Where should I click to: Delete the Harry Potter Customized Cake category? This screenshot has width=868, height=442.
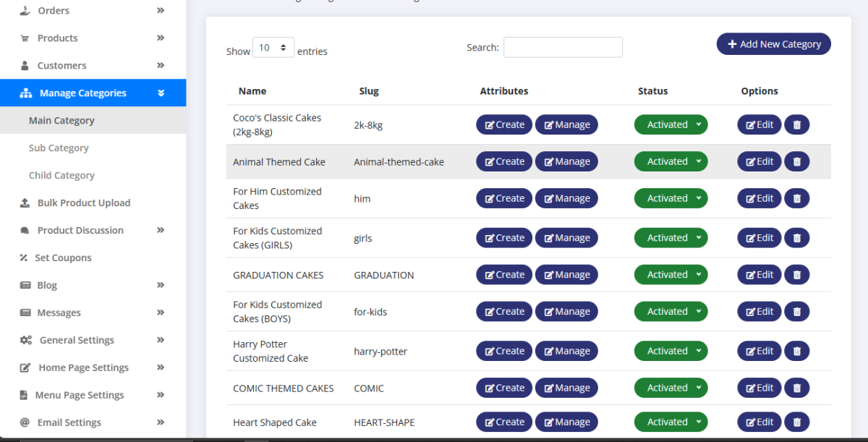[x=796, y=352]
